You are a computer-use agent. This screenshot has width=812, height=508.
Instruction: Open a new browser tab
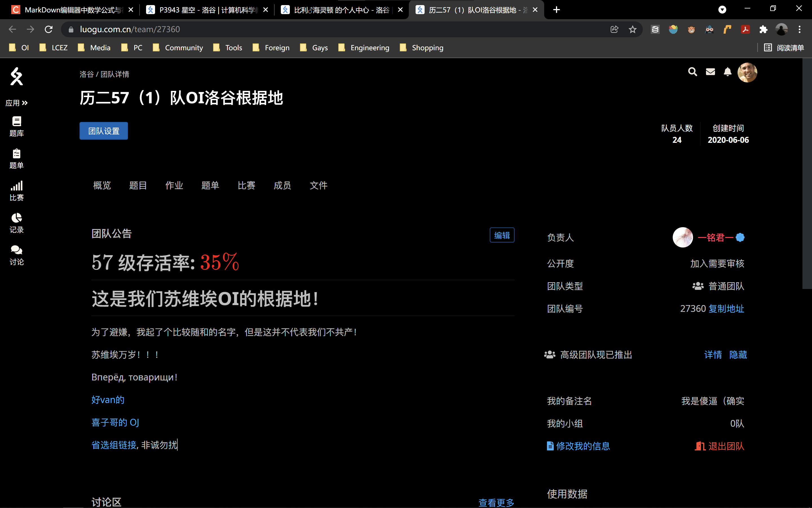point(556,10)
